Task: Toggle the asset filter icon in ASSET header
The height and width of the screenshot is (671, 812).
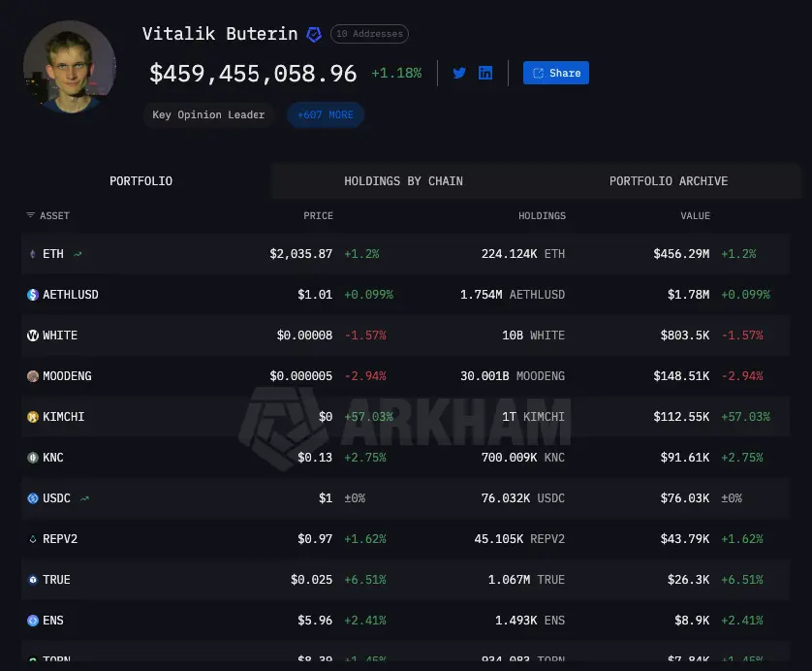Action: 29,215
